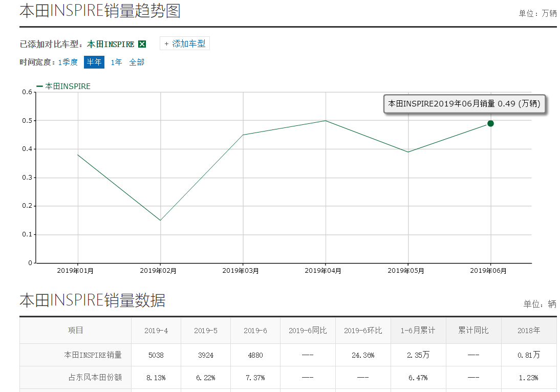The width and height of the screenshot is (560, 392).
Task: Click the share cell 7.37%
Action: (255, 378)
